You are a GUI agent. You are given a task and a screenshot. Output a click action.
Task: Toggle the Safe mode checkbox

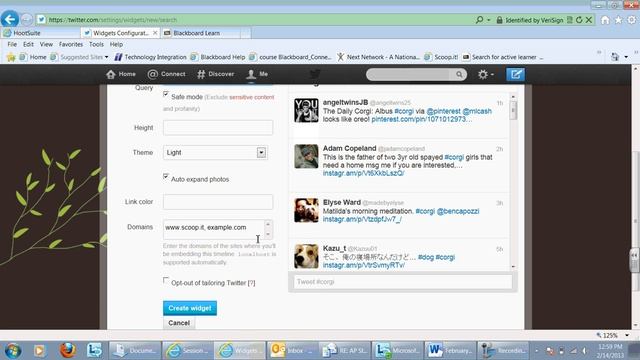[166, 94]
